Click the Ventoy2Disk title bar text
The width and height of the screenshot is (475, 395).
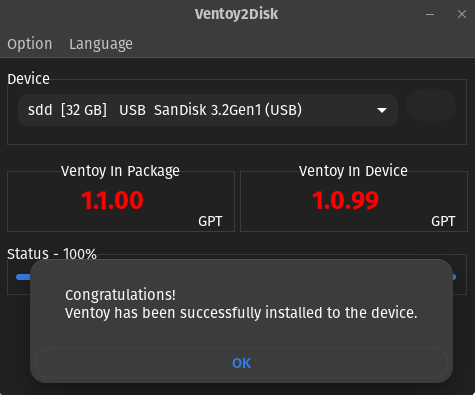(x=236, y=14)
